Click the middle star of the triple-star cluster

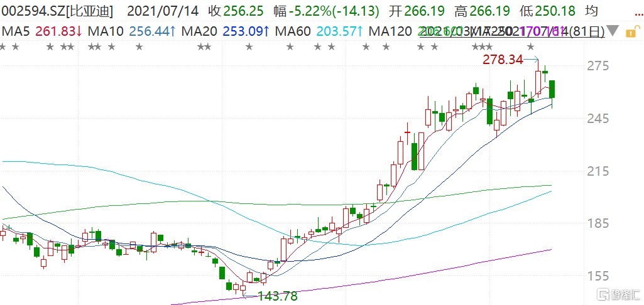click(x=481, y=47)
